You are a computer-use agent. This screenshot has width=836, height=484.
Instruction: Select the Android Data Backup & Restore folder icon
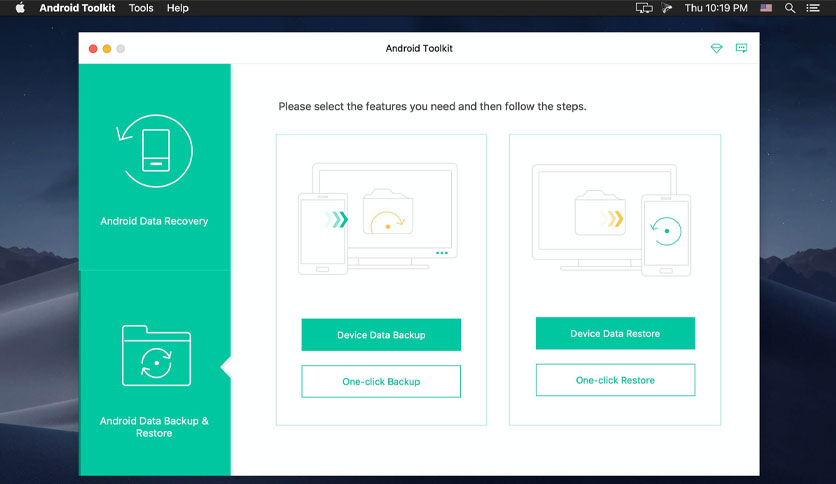point(156,356)
